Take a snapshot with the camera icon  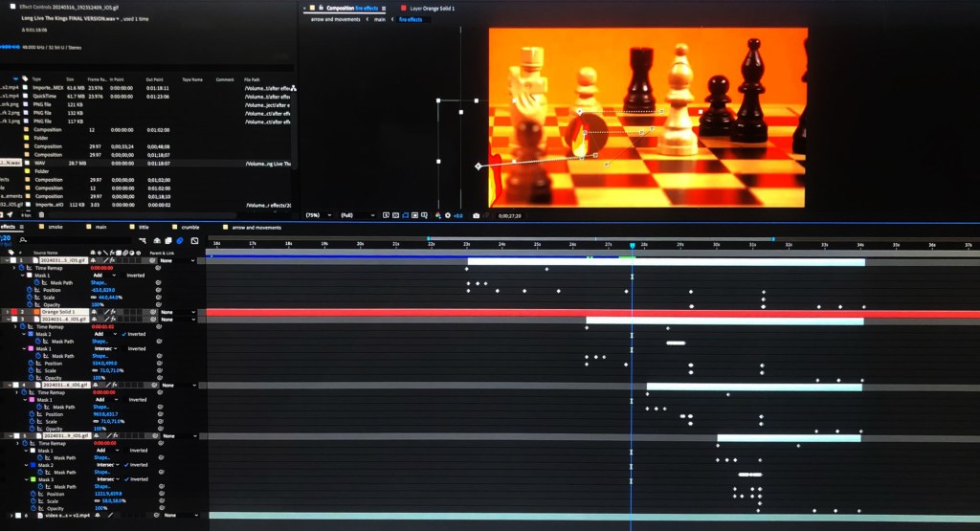pyautogui.click(x=475, y=215)
